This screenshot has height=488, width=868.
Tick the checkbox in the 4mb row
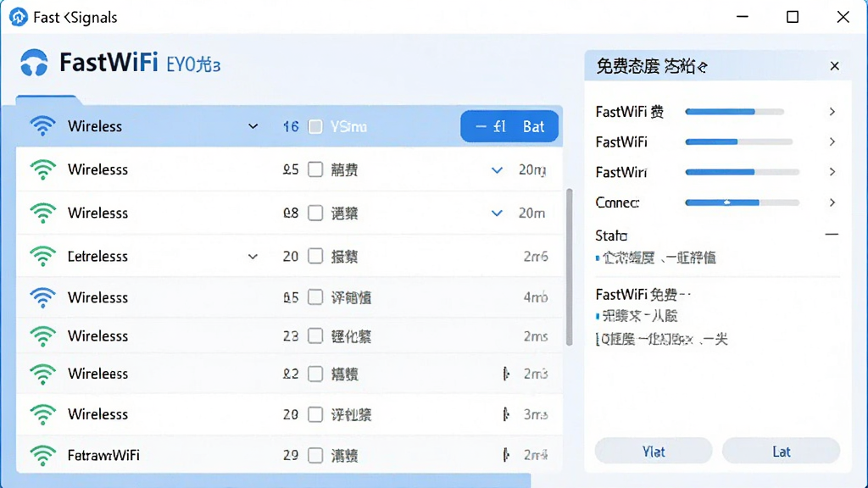pos(315,297)
